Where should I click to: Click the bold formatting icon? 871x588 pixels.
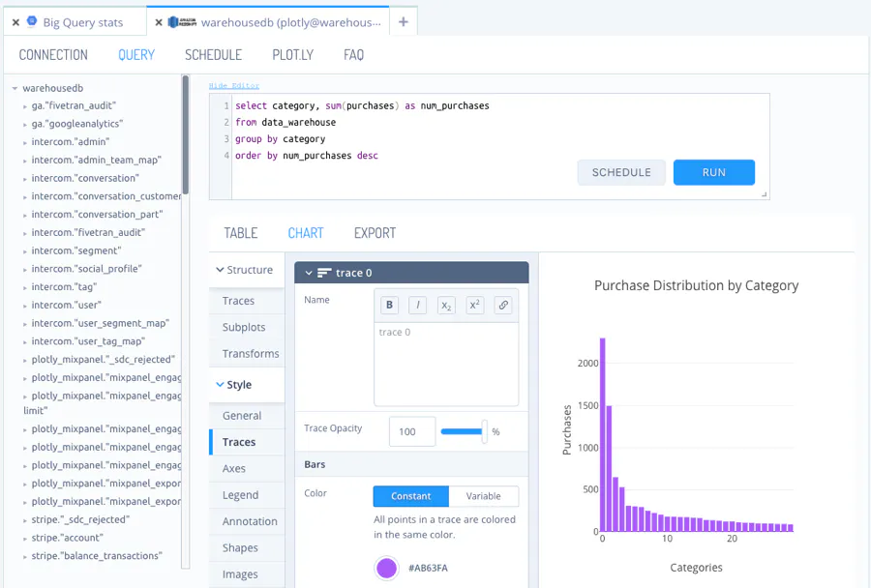pos(389,305)
